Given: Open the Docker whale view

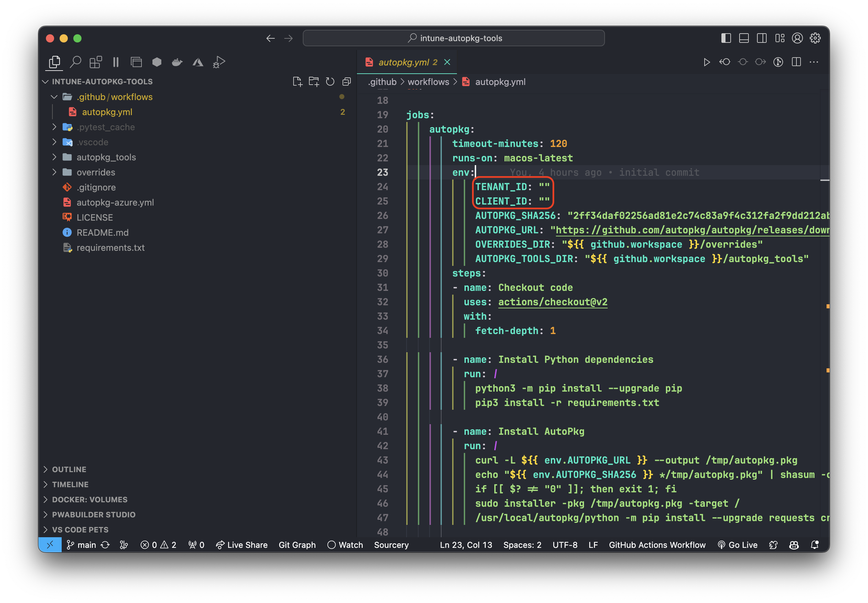Looking at the screenshot, I should 177,62.
